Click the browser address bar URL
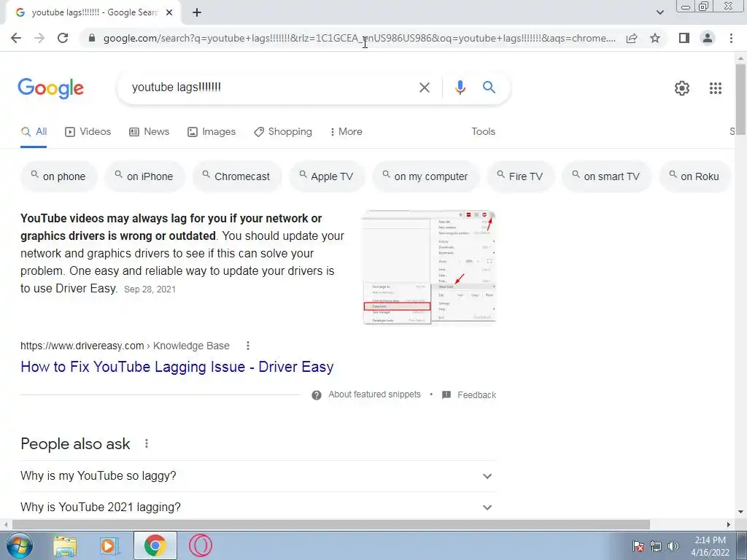This screenshot has height=560, width=747. pos(359,38)
